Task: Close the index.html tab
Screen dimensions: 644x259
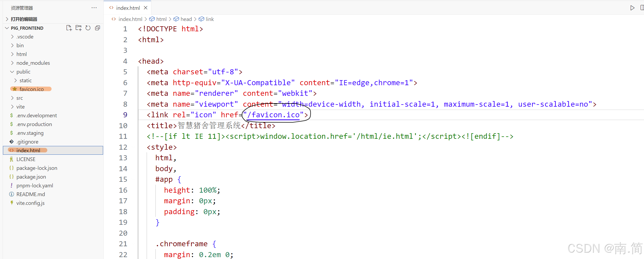Action: (x=145, y=8)
